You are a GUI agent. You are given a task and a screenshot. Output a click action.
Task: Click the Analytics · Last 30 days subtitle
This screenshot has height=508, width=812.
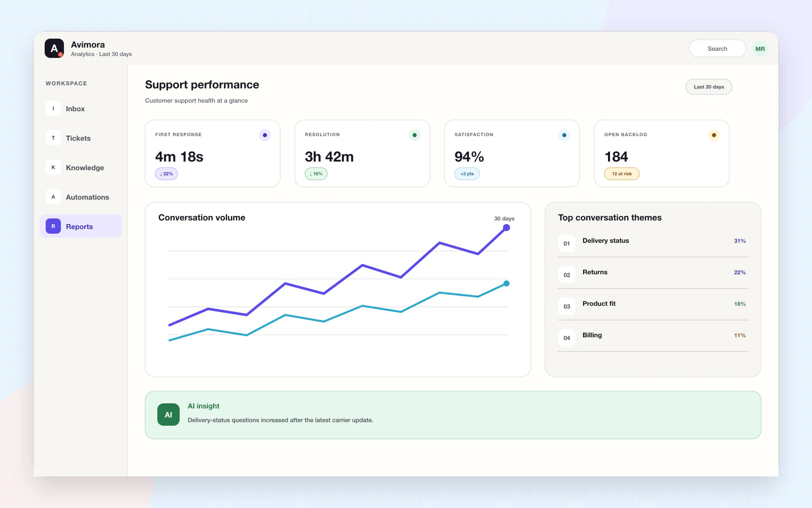[x=101, y=54]
